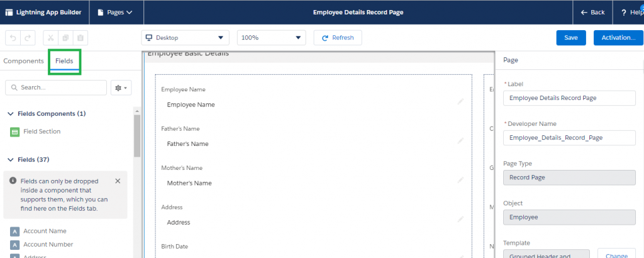Screen dimensions: 644x258
Task: Click the Back button
Action: (x=592, y=13)
